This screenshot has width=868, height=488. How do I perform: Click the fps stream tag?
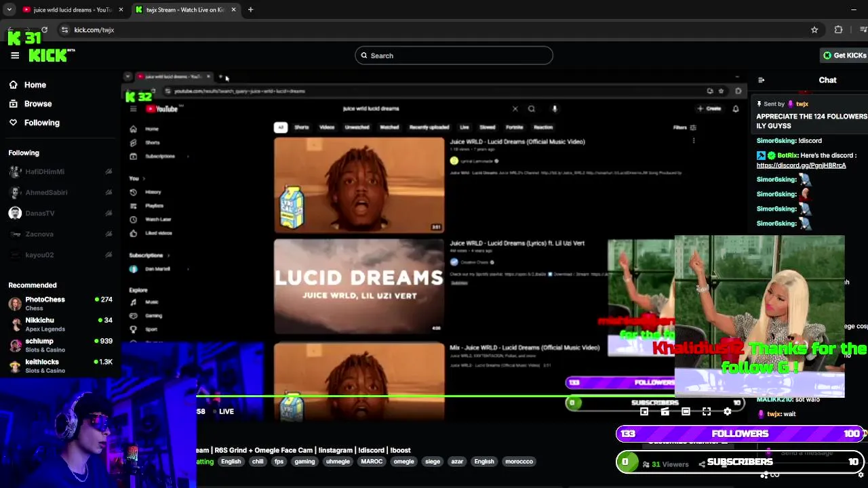coord(279,462)
